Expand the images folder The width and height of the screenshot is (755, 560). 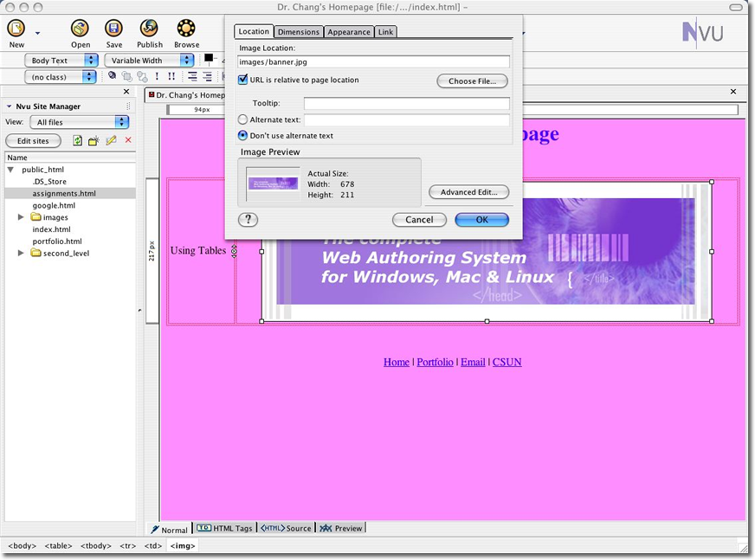coord(21,217)
